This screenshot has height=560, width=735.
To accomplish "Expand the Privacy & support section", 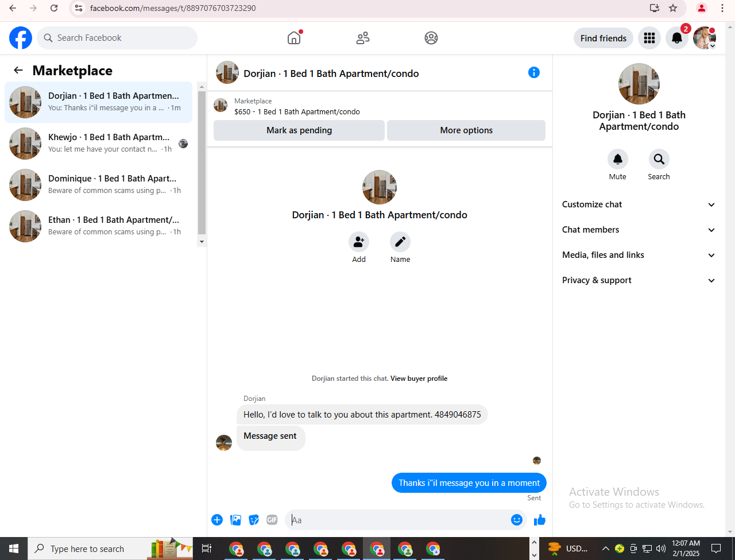I will pos(639,280).
